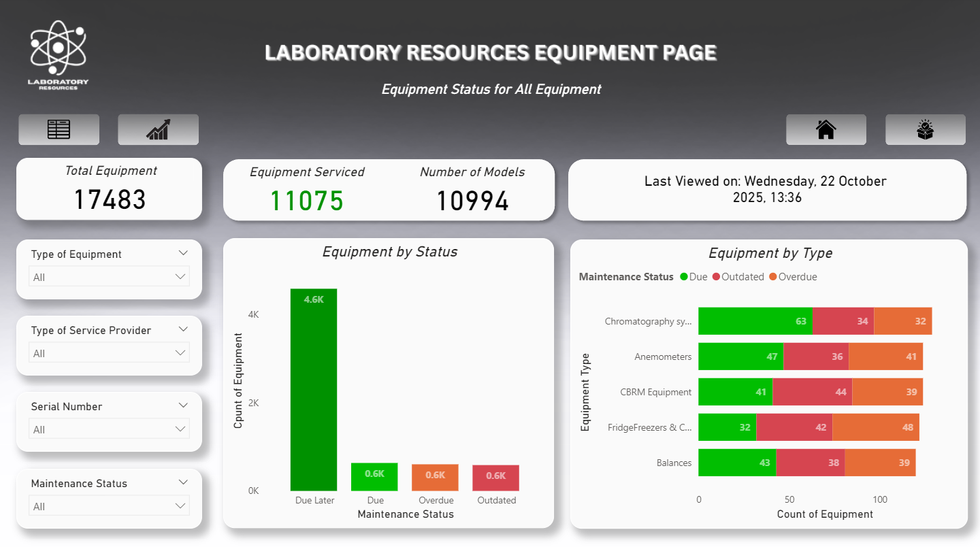Click the Home navigation icon

coord(826,129)
